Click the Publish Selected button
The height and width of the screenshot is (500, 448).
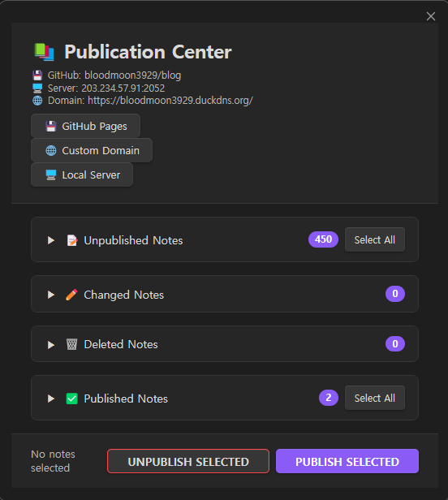coord(347,461)
